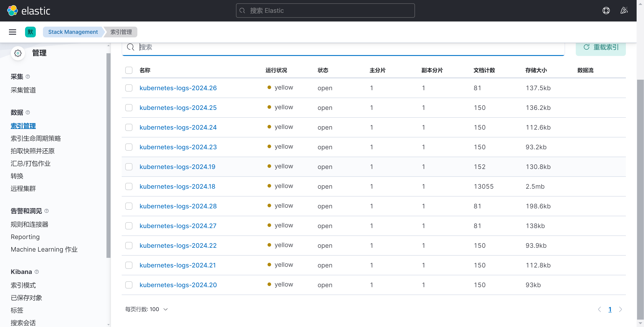The image size is (644, 327).
Task: Click help icon next to 采集 heading
Action: (28, 77)
